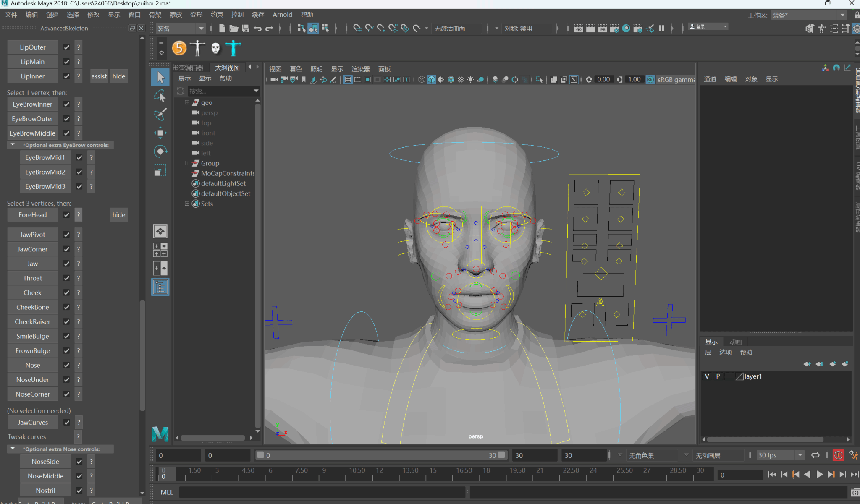The height and width of the screenshot is (504, 860).
Task: Collapse Optional extra EyeBrow controls section
Action: coord(13,145)
